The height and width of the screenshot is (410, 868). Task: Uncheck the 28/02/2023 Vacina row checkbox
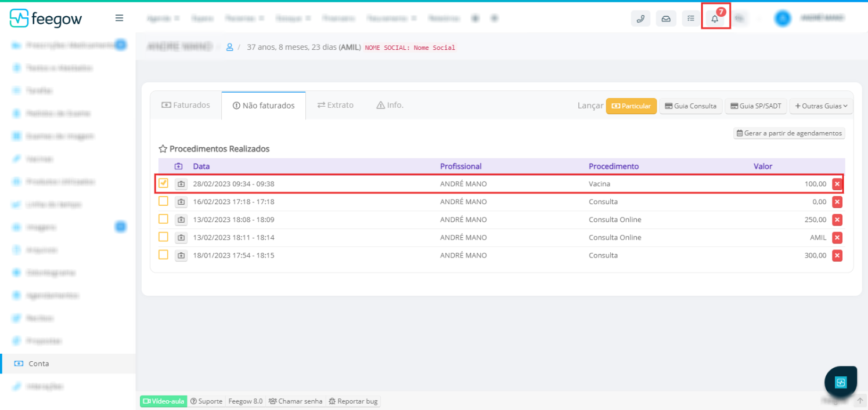[x=163, y=183]
